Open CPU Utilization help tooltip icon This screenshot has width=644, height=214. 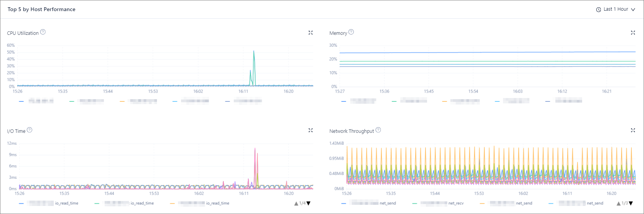point(43,32)
